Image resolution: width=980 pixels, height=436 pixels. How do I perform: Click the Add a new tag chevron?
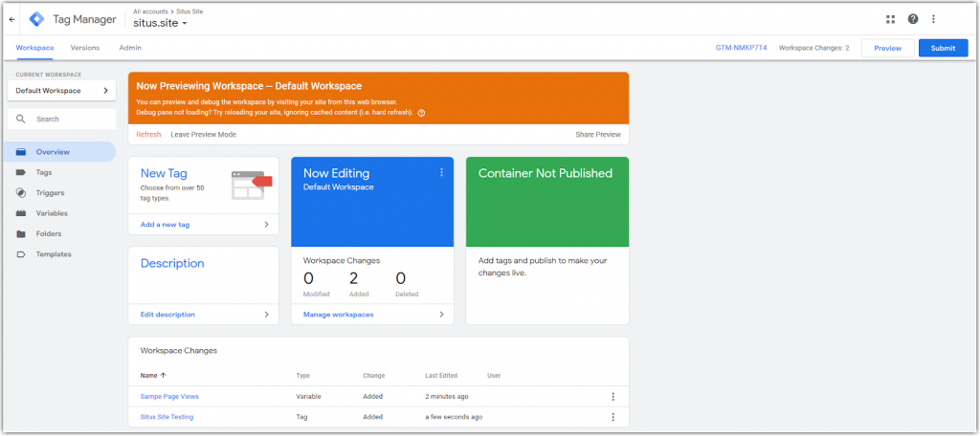pyautogui.click(x=266, y=225)
